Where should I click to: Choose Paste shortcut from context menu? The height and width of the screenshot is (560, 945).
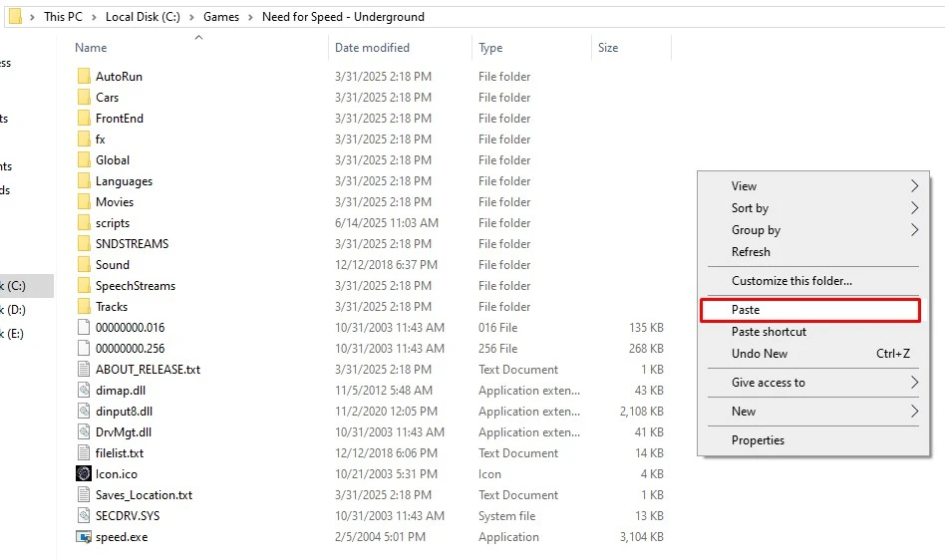(769, 332)
